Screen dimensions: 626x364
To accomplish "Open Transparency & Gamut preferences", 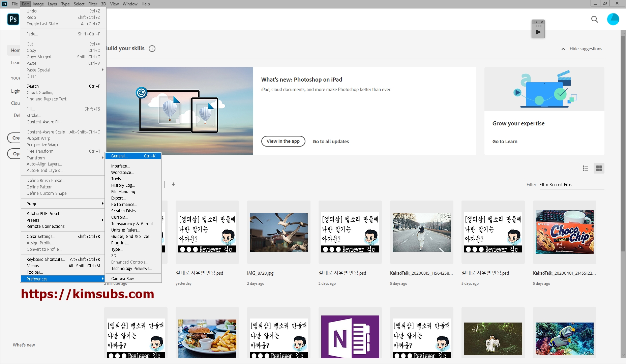I will point(133,224).
